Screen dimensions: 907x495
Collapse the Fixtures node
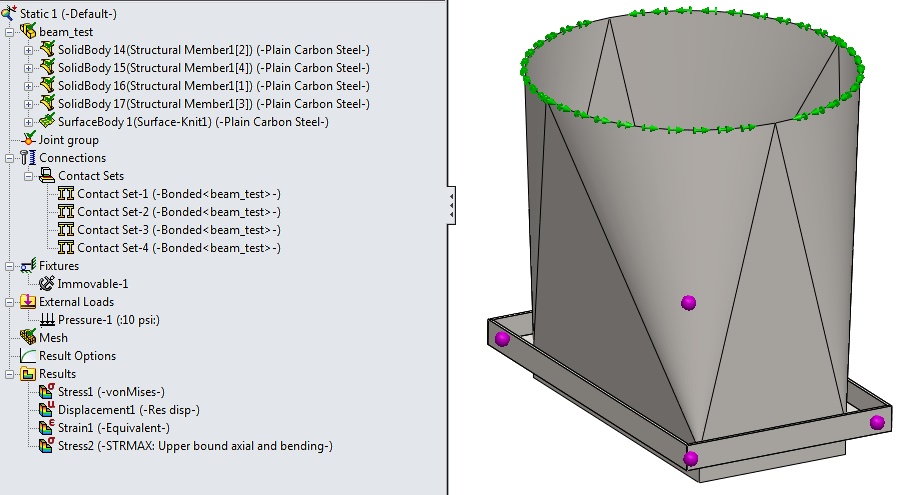[9, 266]
